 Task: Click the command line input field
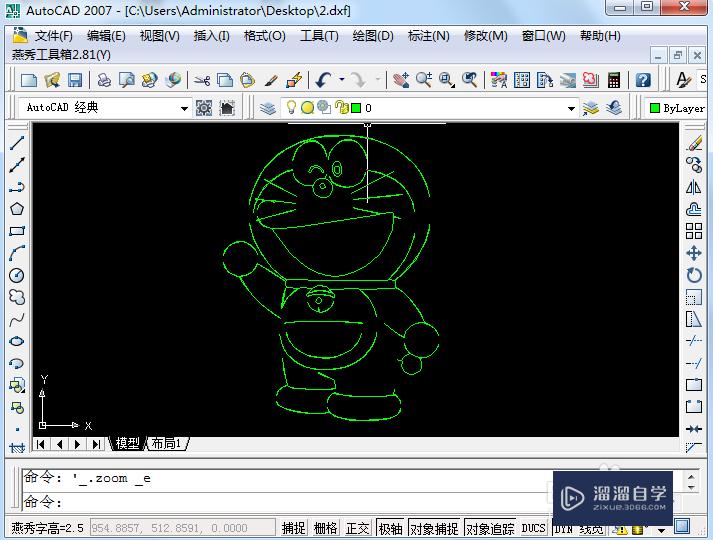(x=285, y=502)
